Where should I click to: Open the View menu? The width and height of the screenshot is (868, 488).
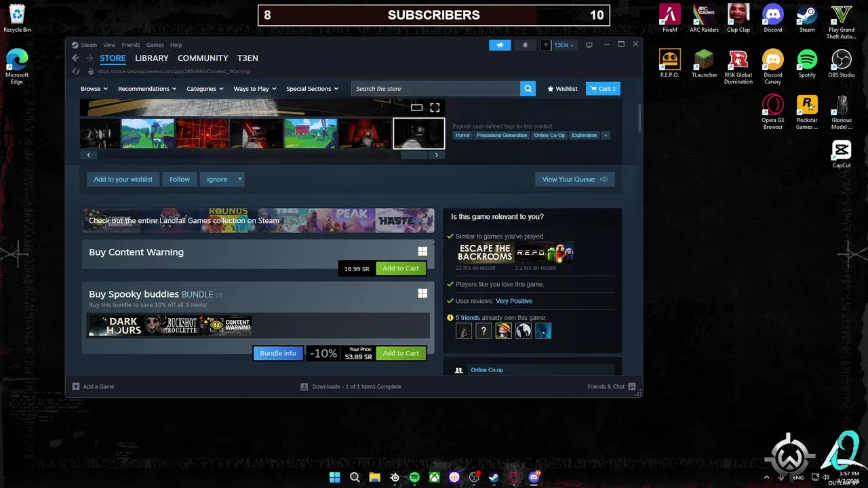tap(109, 45)
